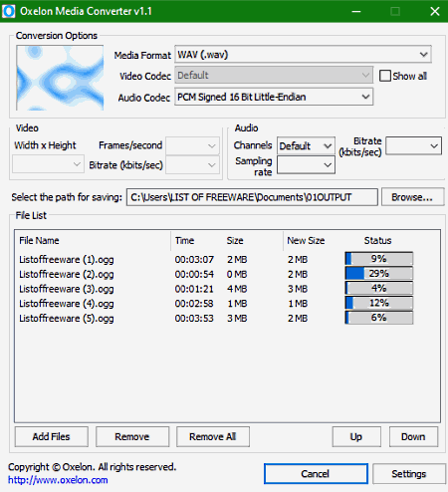Click the 00:03:07 time value

click(x=194, y=259)
